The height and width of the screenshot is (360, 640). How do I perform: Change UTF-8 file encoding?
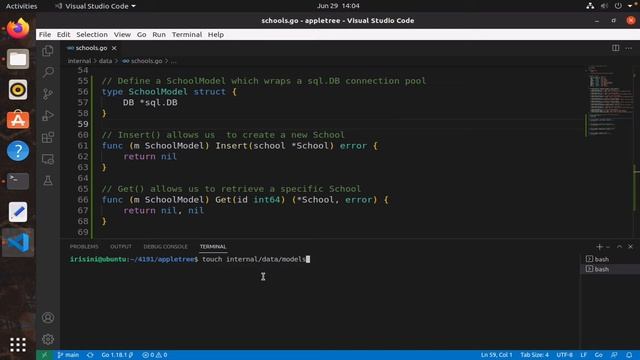pos(564,355)
